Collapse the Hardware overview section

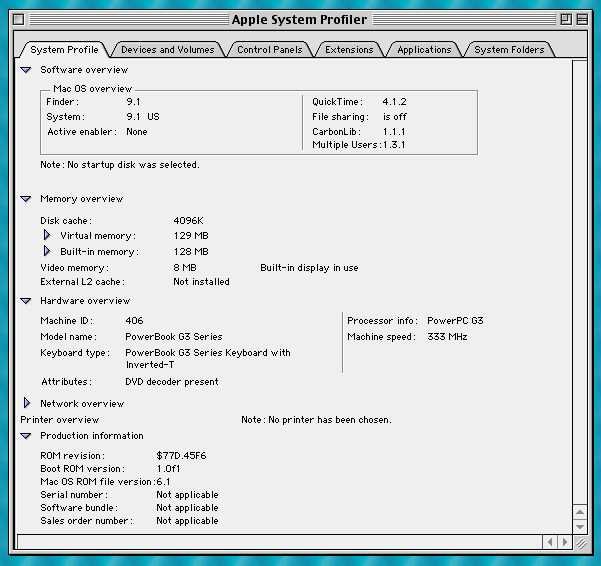[26, 301]
